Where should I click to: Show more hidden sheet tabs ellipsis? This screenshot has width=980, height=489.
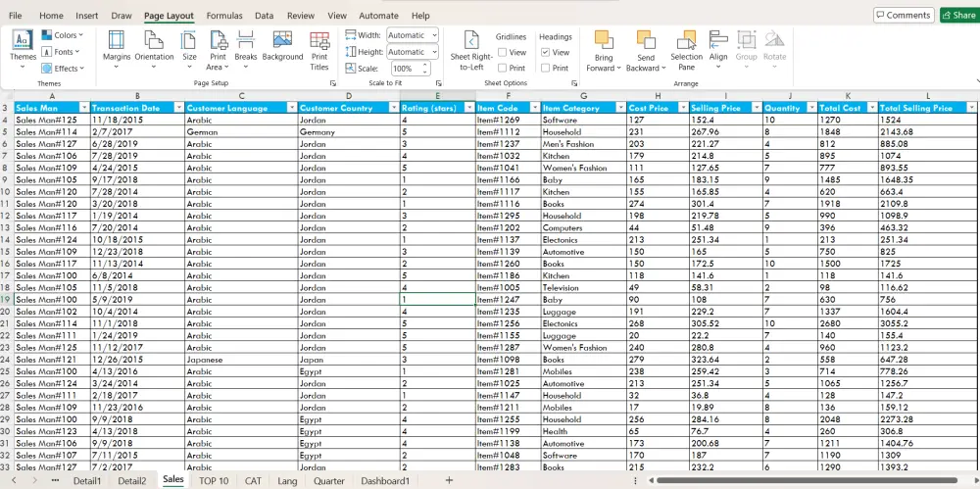[55, 480]
